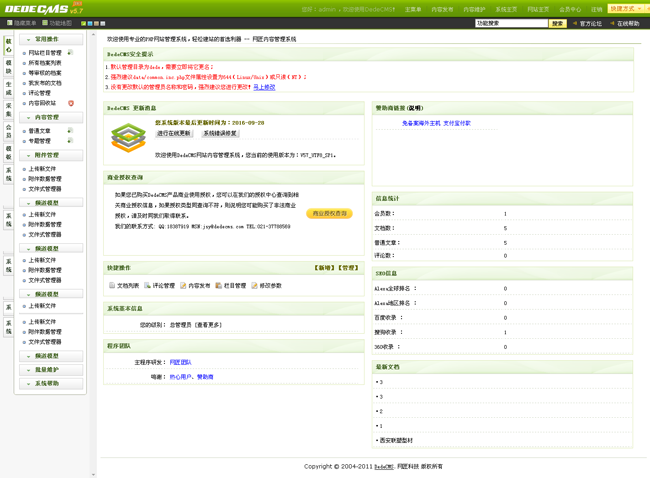
Task: Switch to the 会员 vertical tab
Action: pyautogui.click(x=9, y=131)
